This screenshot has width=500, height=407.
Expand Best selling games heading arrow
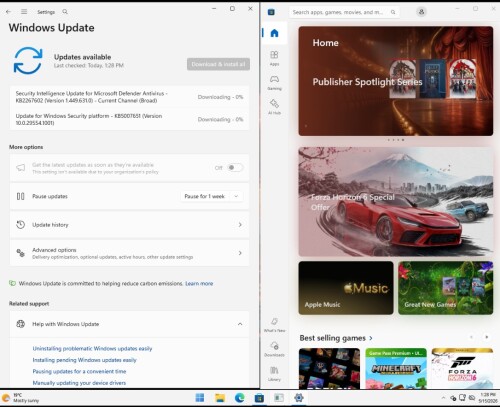[x=371, y=338]
